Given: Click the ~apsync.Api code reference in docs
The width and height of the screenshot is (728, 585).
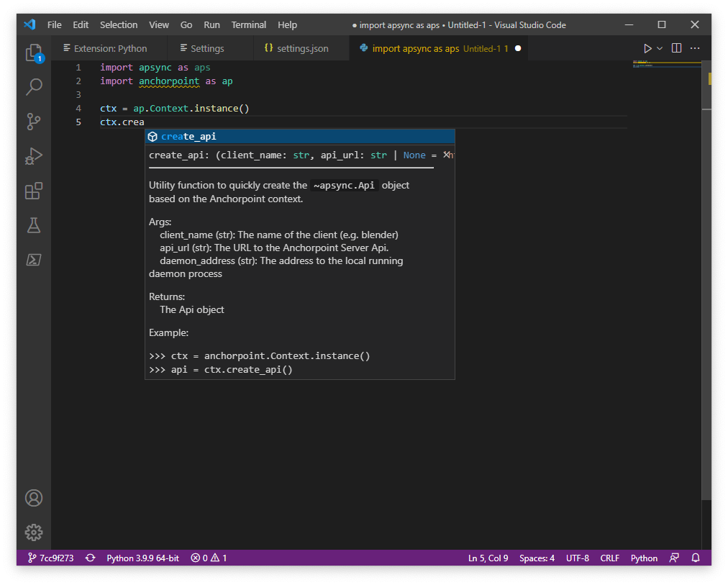Looking at the screenshot, I should (x=344, y=185).
